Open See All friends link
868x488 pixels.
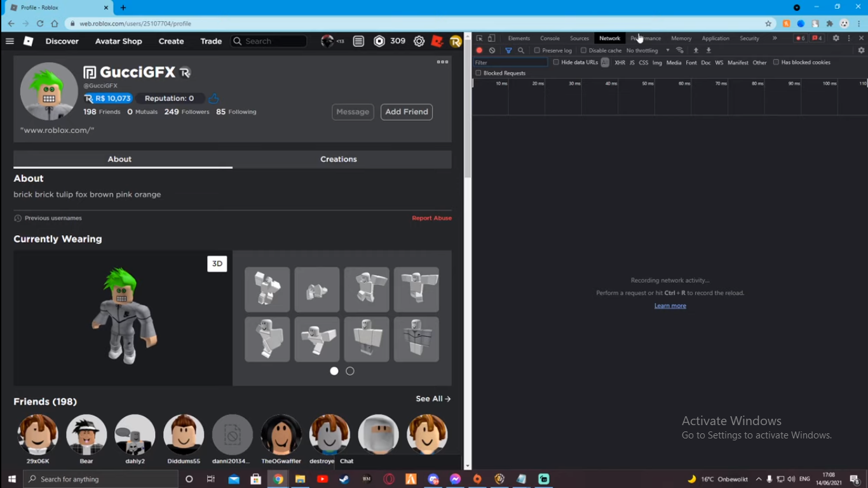tap(433, 399)
